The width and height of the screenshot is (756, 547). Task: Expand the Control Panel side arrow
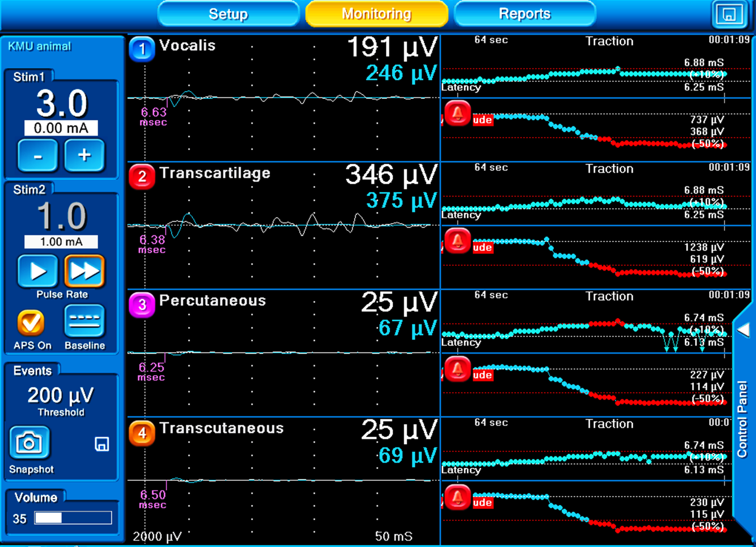[x=743, y=330]
